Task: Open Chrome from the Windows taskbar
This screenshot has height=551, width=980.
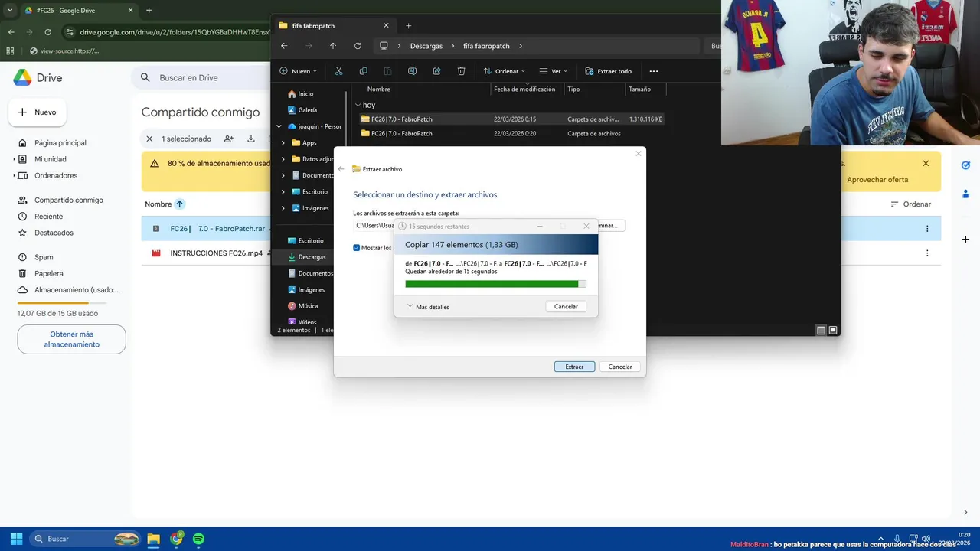Action: coord(177,539)
